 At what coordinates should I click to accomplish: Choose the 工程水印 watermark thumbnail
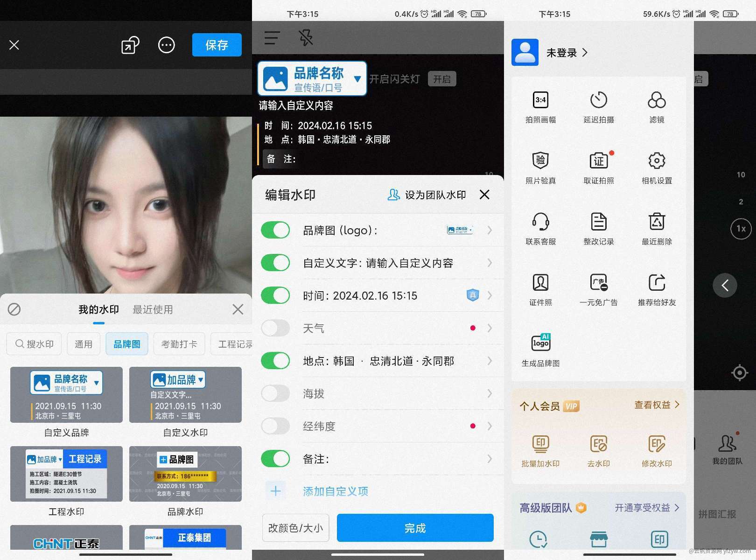66,474
